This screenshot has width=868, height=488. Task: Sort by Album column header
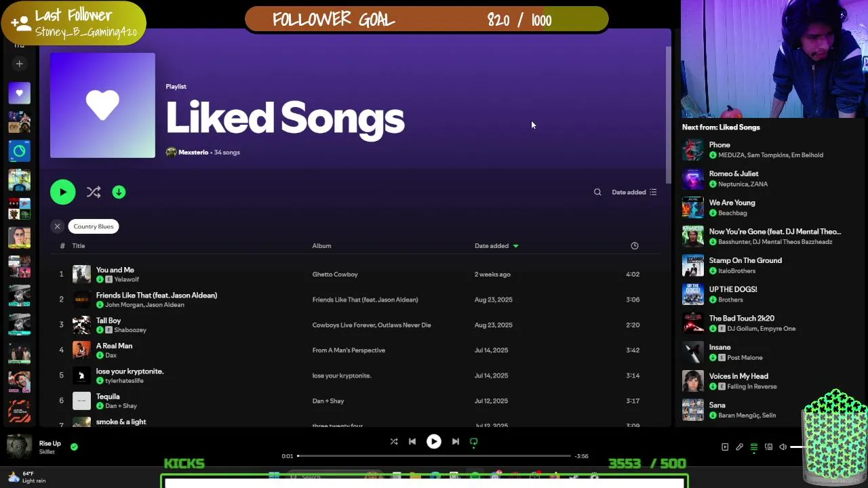pos(321,246)
